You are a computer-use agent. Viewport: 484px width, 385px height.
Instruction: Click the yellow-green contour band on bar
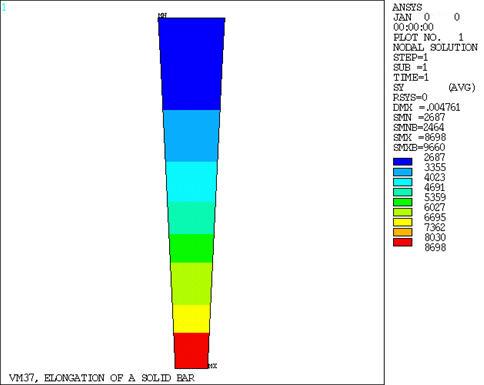192,284
